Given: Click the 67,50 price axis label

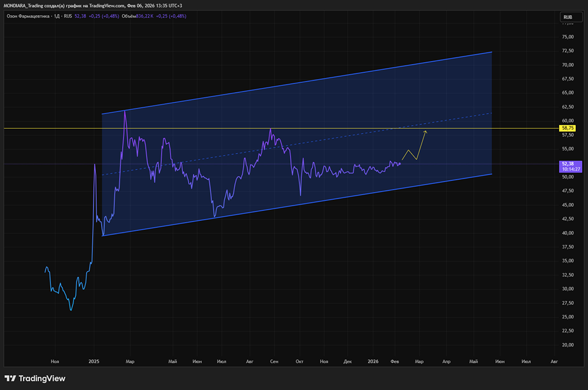Looking at the screenshot, I should coord(568,79).
